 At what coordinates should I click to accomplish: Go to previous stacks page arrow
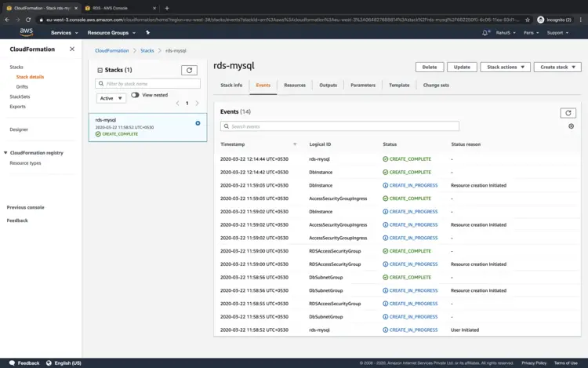177,103
